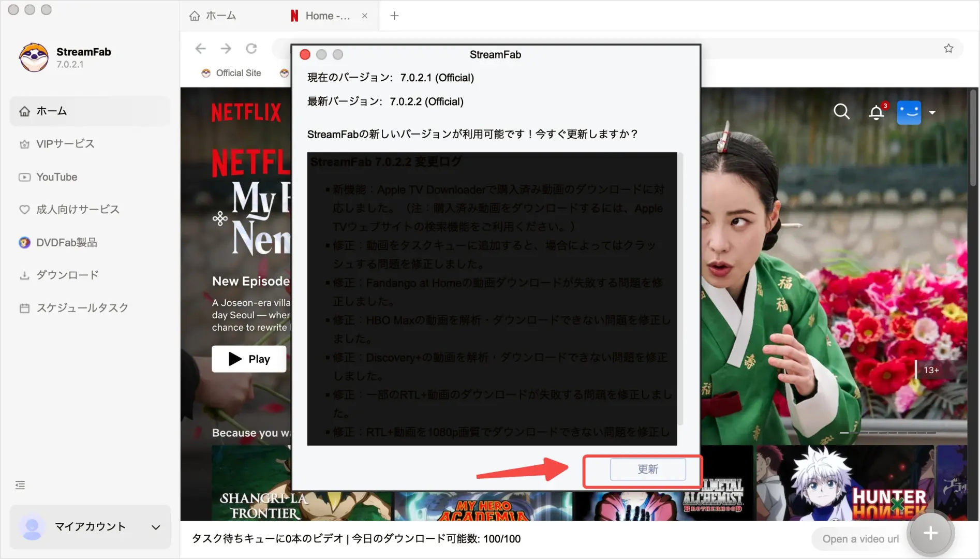The image size is (980, 559).
Task: Click the VIPサービス crown icon
Action: point(24,144)
